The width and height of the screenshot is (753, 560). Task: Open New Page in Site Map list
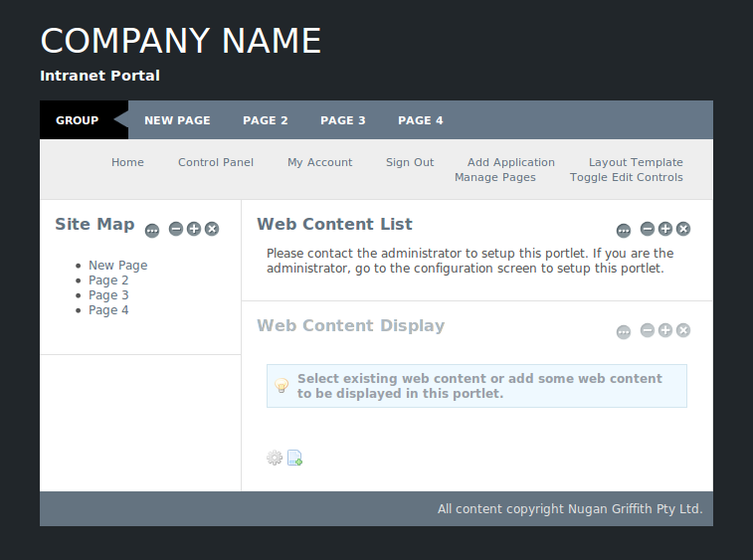tap(118, 266)
